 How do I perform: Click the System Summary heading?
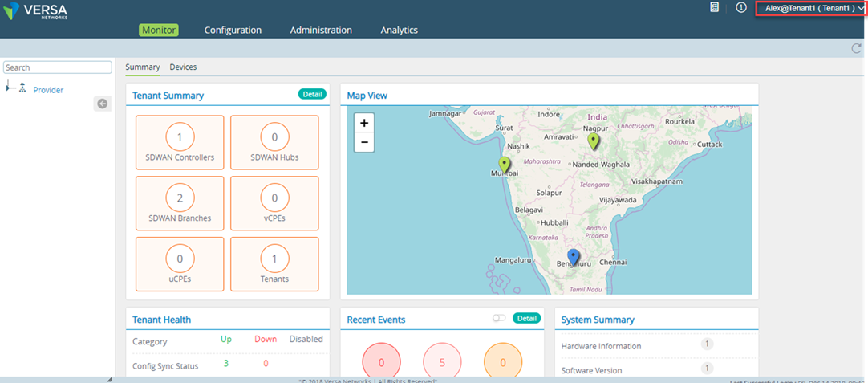598,320
